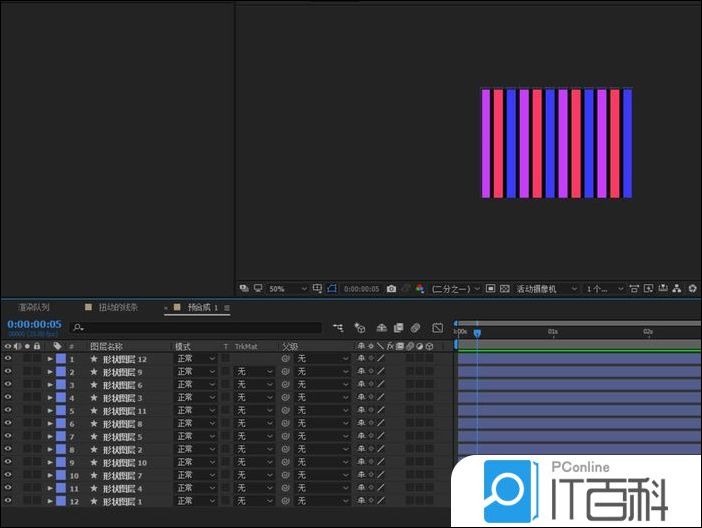This screenshot has width=702, height=528.
Task: Click the composition mini-flowchart icon in timeline
Action: click(x=338, y=327)
